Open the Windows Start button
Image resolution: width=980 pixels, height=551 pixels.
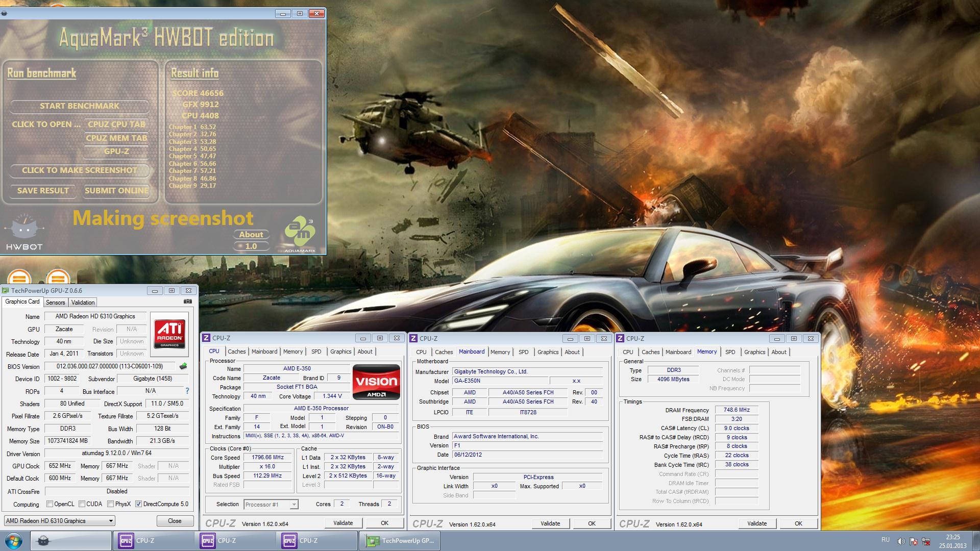point(14,541)
